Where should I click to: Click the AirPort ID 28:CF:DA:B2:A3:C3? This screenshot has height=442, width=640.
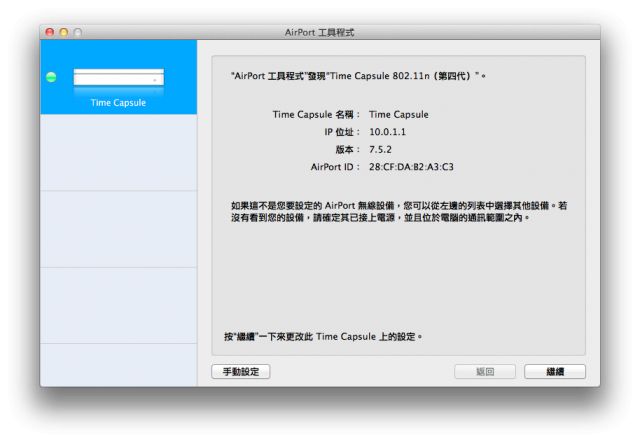click(x=411, y=167)
